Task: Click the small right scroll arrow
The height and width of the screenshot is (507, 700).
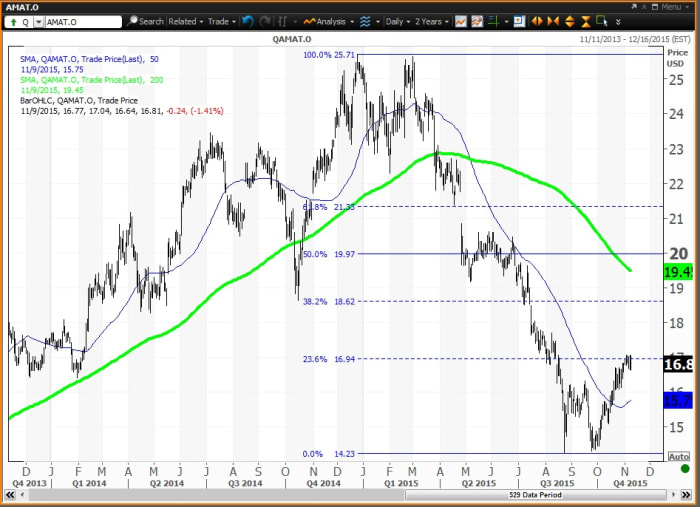Action: pos(674,495)
